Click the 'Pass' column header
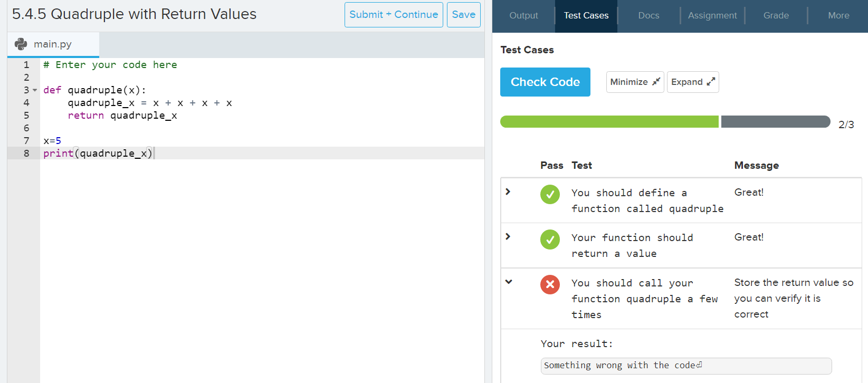 (551, 165)
